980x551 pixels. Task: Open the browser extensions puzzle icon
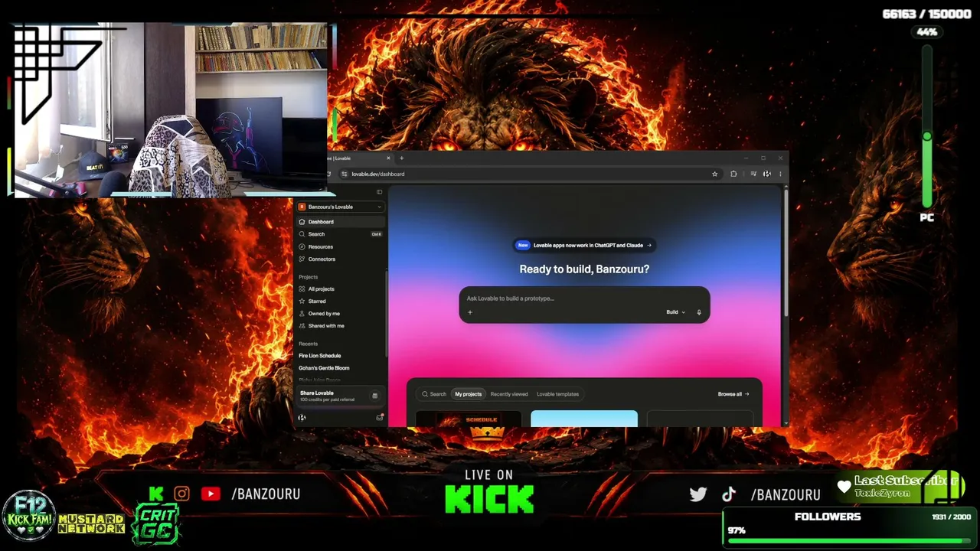click(x=733, y=174)
